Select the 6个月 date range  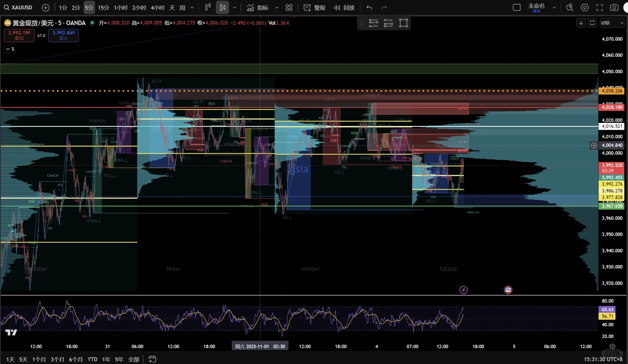pos(76,359)
